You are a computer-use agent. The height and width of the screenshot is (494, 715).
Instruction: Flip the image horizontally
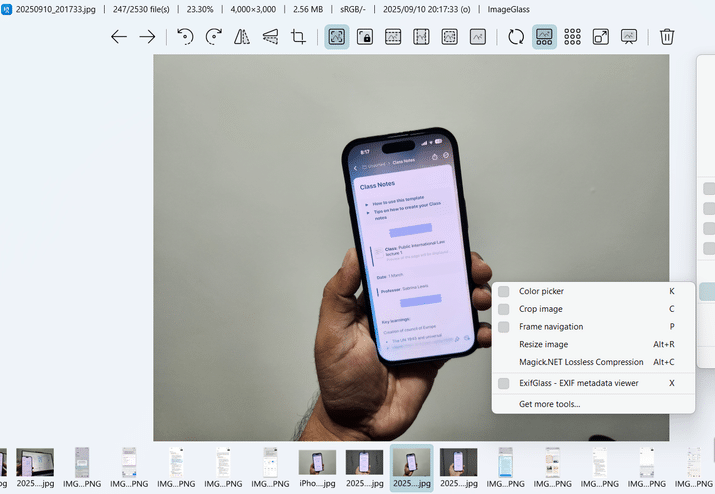click(242, 37)
